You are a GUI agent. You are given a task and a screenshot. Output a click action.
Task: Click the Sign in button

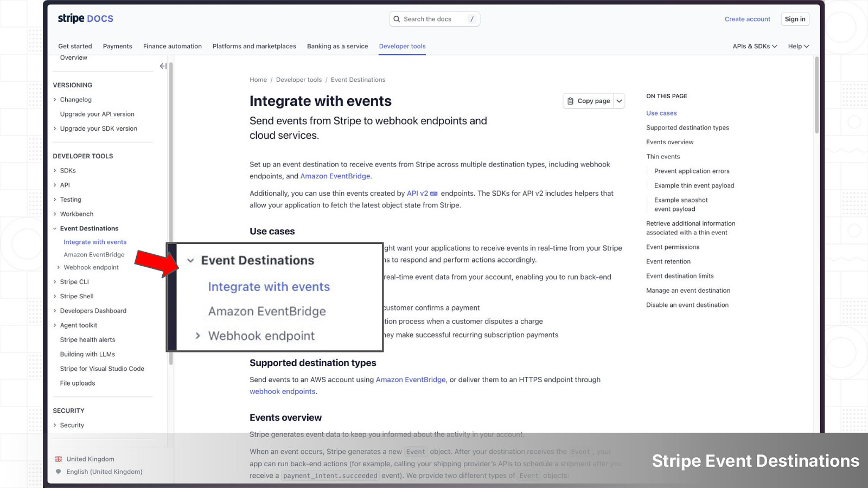tap(795, 19)
